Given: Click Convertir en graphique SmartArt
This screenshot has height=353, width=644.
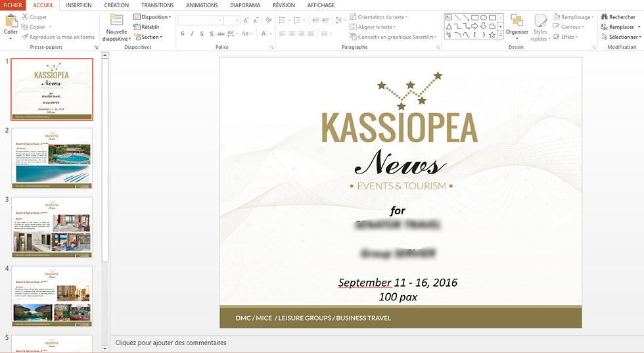Looking at the screenshot, I should [394, 37].
